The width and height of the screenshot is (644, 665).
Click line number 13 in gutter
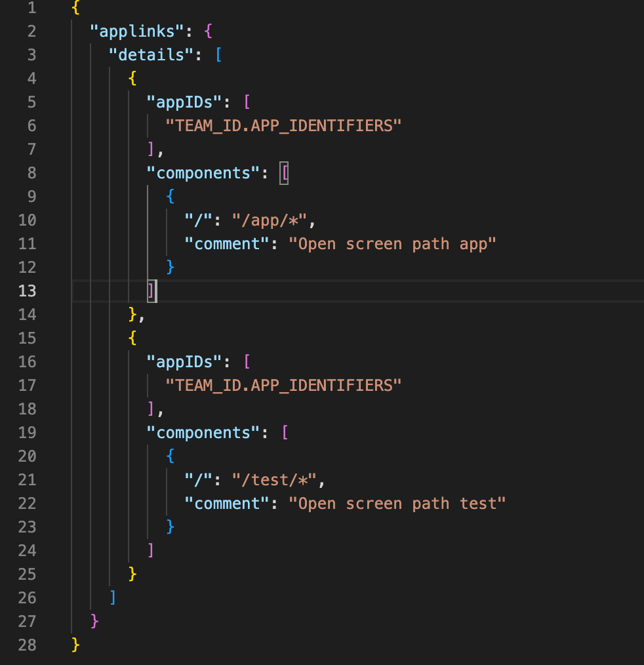[27, 291]
